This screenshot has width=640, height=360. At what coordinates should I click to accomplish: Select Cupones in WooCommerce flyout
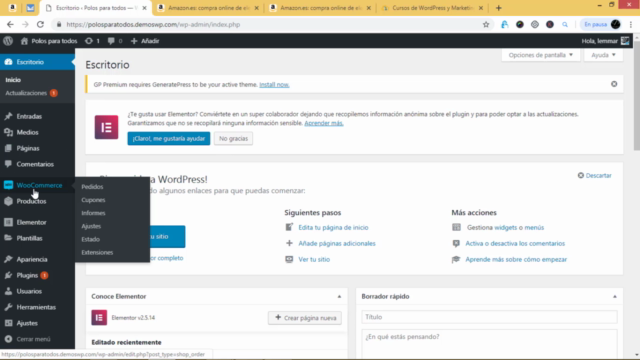(93, 200)
